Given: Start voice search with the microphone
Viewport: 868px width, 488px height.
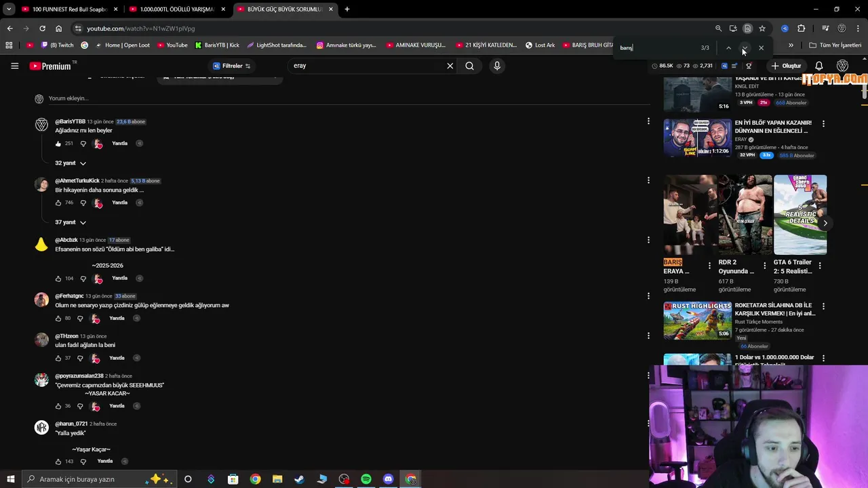Looking at the screenshot, I should click(497, 66).
